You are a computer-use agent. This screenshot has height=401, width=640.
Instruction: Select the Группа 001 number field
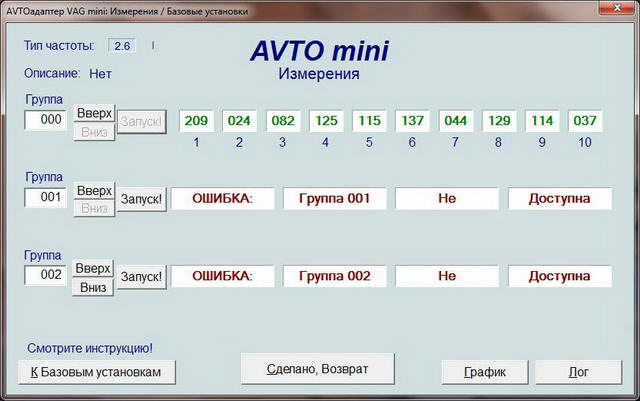(47, 198)
